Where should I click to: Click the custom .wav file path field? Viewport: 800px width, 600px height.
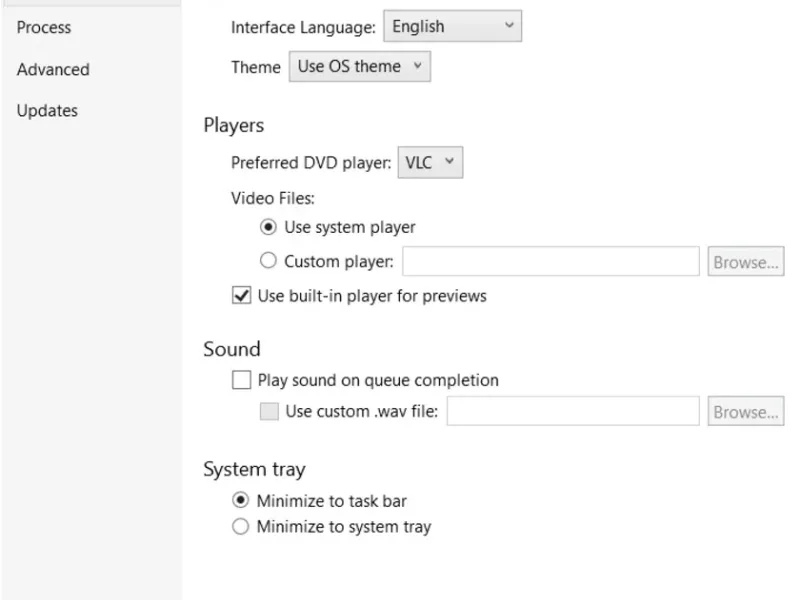tap(572, 412)
